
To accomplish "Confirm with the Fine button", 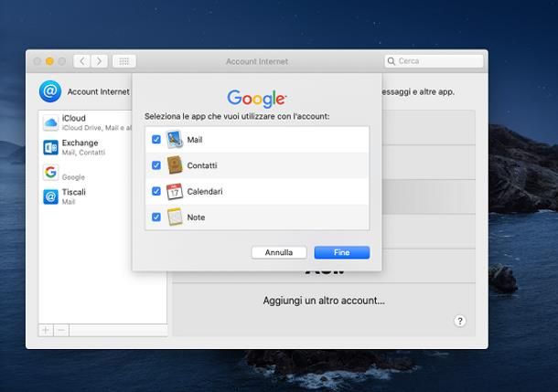I will pyautogui.click(x=341, y=252).
